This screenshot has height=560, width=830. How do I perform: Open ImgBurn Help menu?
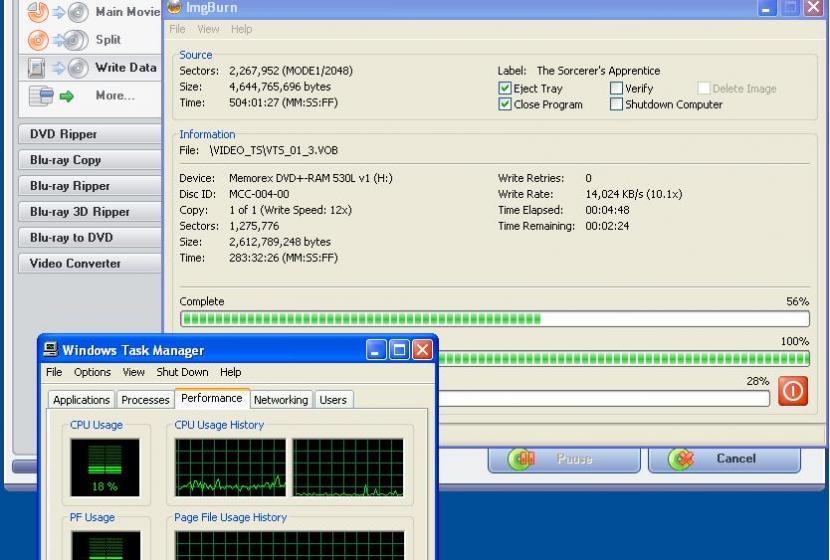point(241,29)
